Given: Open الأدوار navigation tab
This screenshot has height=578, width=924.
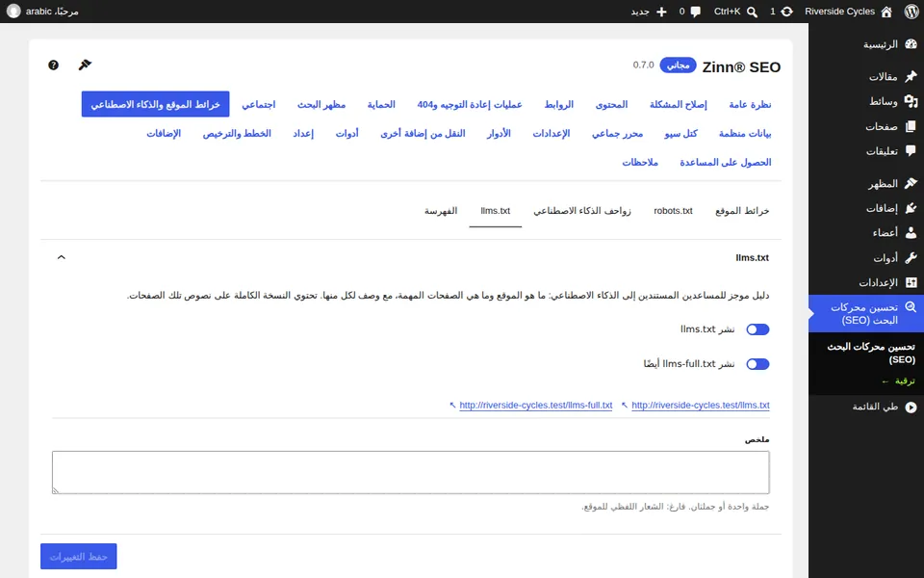Looking at the screenshot, I should point(499,133).
